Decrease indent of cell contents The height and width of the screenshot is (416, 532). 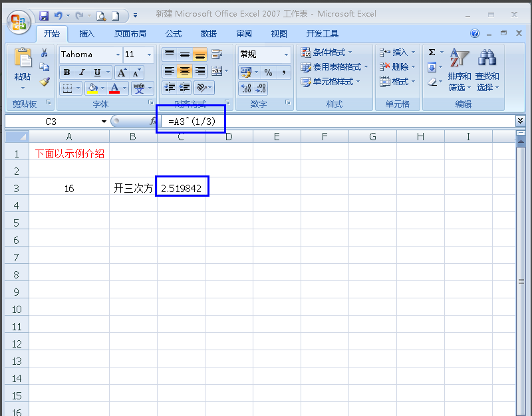click(x=170, y=88)
